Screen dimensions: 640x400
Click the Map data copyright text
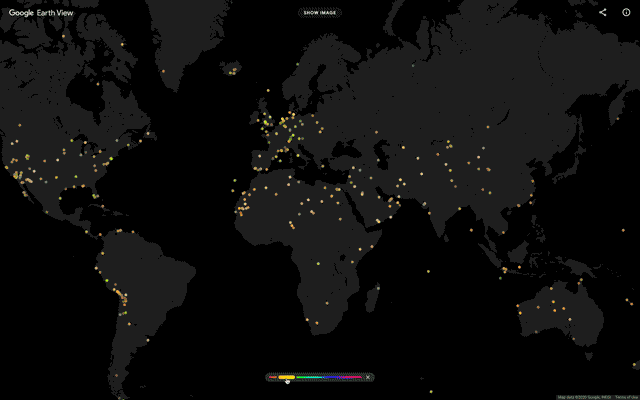577,396
